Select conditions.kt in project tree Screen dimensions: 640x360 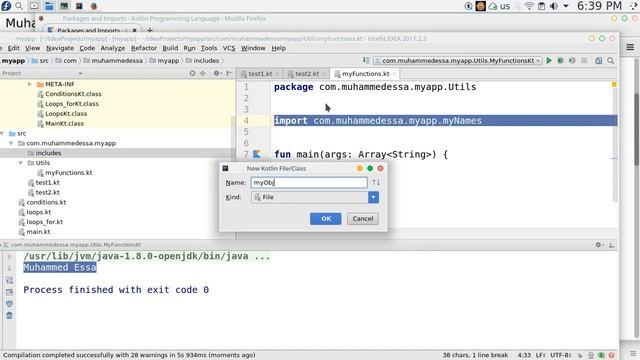46,202
